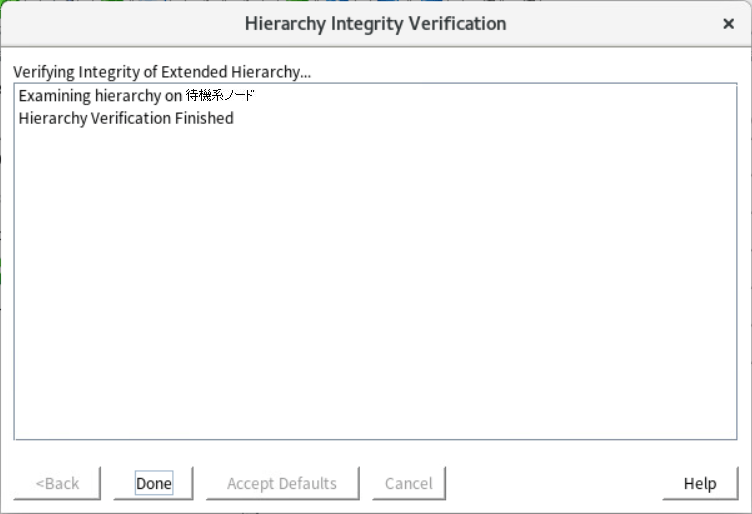752x514 pixels.
Task: Click blank title bar area left of title
Action: pos(120,23)
